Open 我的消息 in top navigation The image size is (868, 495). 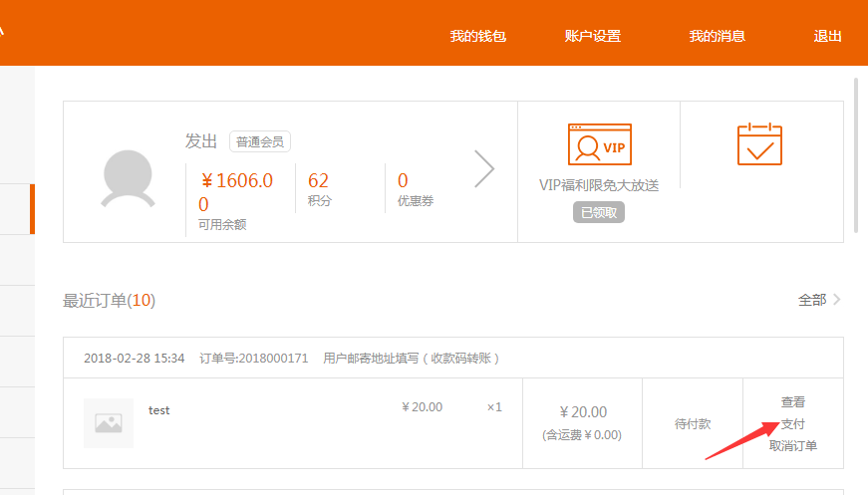click(x=717, y=36)
